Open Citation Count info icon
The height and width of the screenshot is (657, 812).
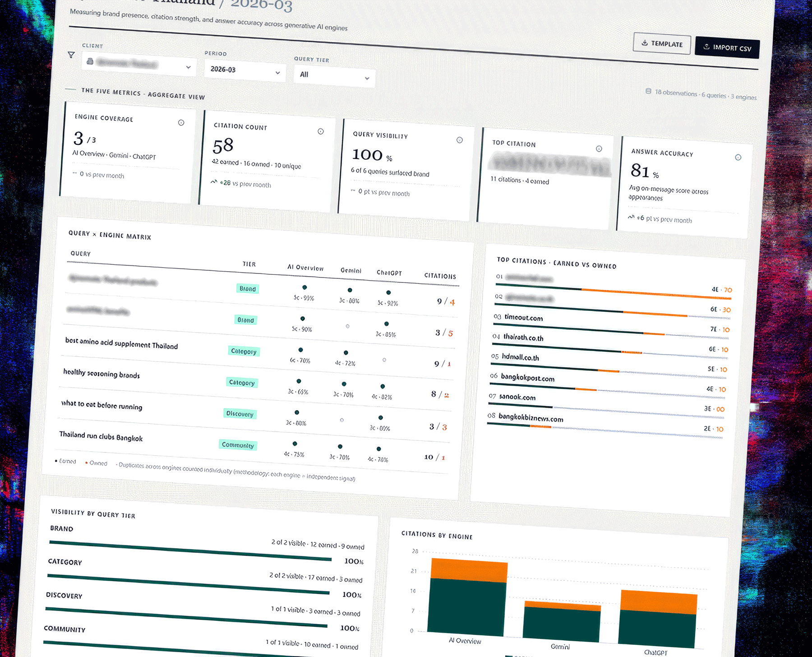pos(321,131)
